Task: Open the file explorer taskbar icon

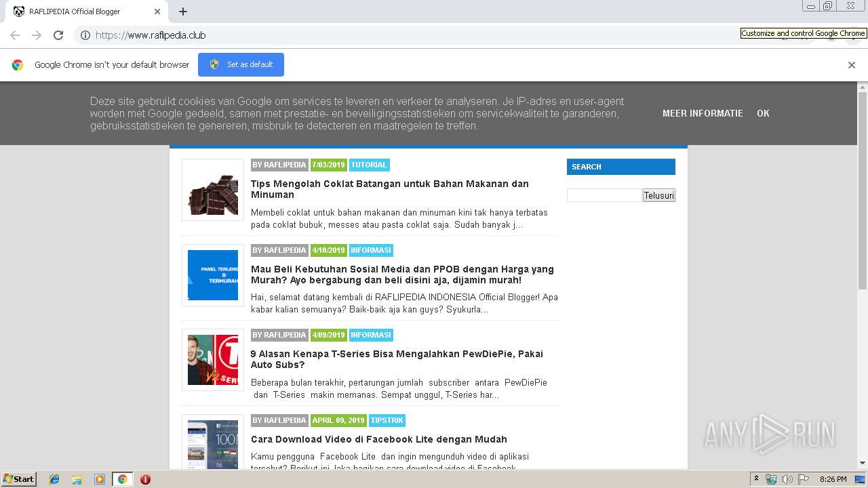Action: 77,479
